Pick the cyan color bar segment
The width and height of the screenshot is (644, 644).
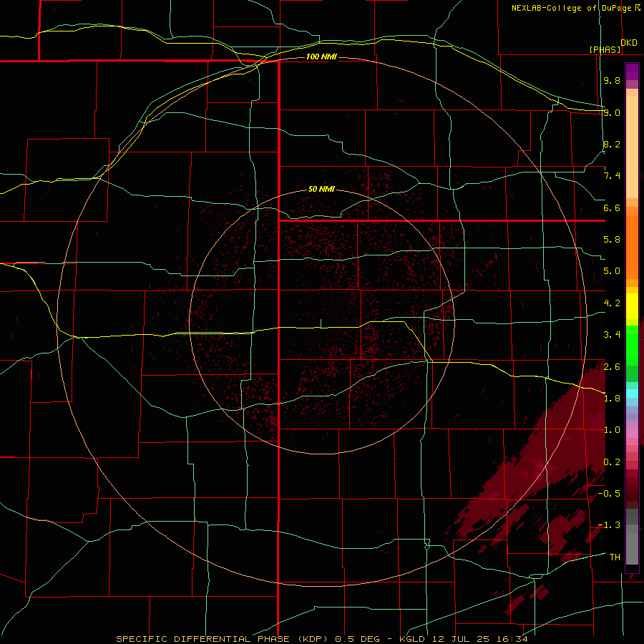pyautogui.click(x=632, y=394)
